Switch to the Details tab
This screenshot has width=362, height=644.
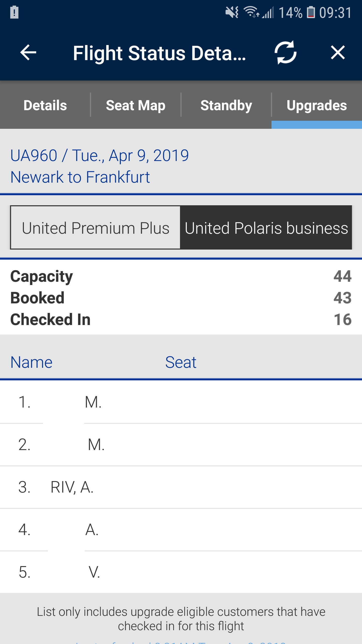(45, 105)
